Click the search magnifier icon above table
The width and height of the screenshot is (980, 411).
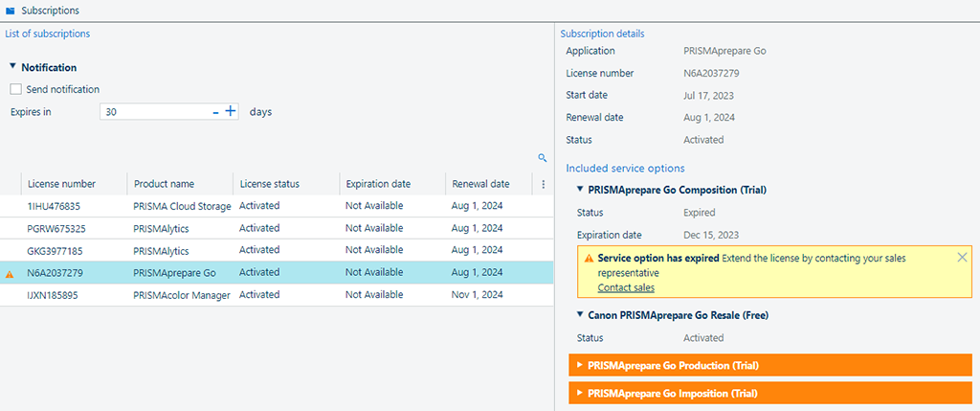coord(542,158)
